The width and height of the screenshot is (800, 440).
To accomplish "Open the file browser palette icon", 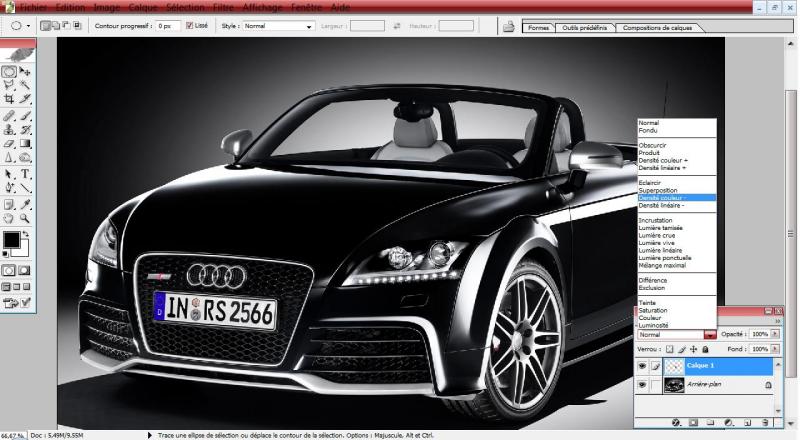I will click(x=508, y=26).
